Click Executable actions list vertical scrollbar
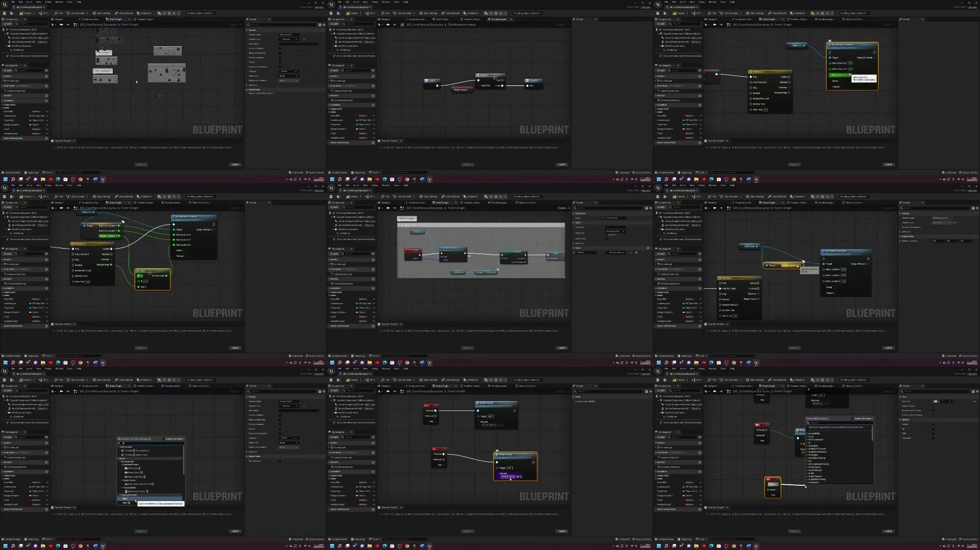 click(872, 432)
